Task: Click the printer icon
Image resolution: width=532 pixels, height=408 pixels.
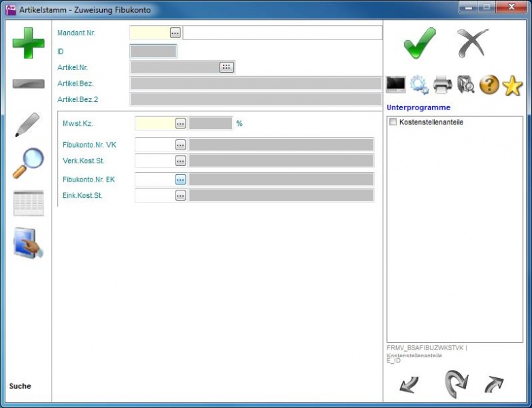Action: (x=443, y=85)
